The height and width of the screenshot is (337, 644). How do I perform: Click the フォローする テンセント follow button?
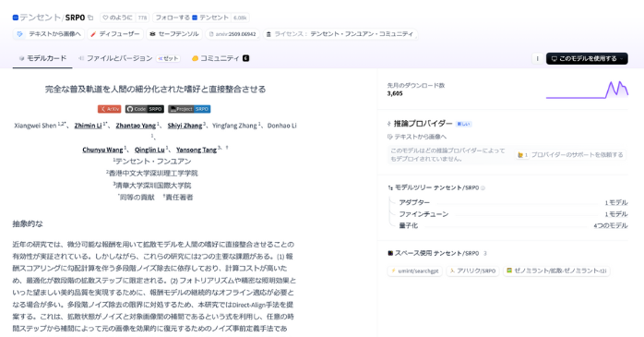click(x=192, y=18)
